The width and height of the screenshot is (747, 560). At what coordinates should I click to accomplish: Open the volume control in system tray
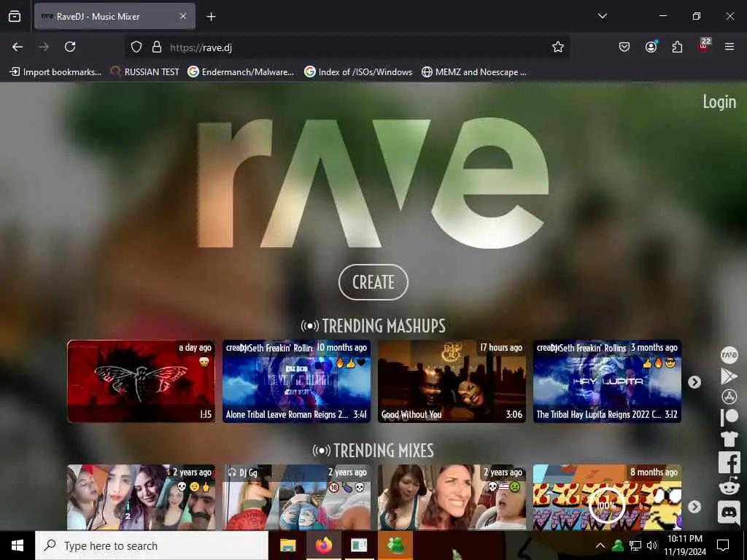pyautogui.click(x=652, y=545)
